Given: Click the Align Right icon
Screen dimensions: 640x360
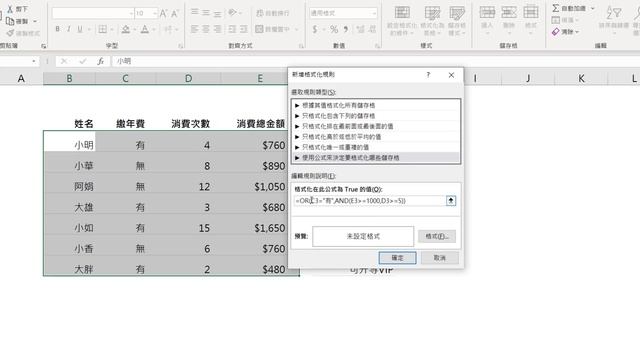Looking at the screenshot, I should pos(218,29).
